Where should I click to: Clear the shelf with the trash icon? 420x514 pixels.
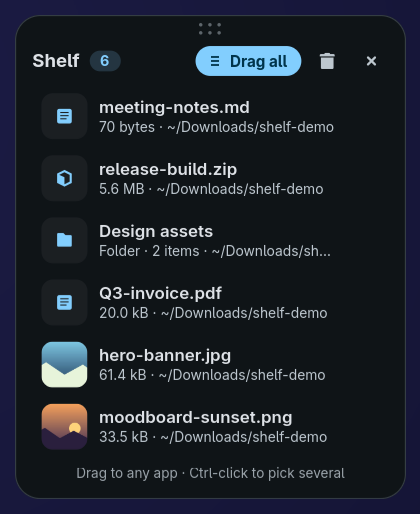[x=327, y=61]
